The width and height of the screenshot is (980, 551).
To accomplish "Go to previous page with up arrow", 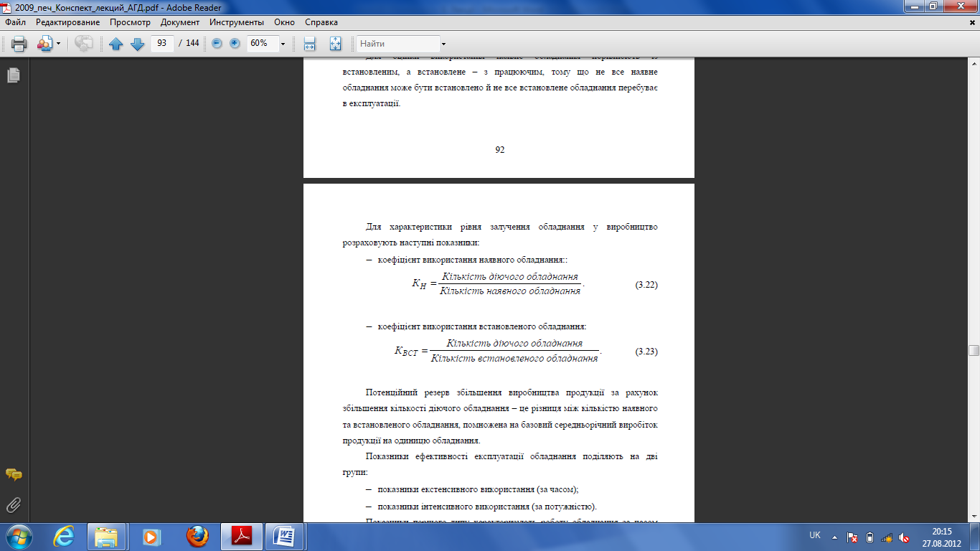I will coord(116,44).
